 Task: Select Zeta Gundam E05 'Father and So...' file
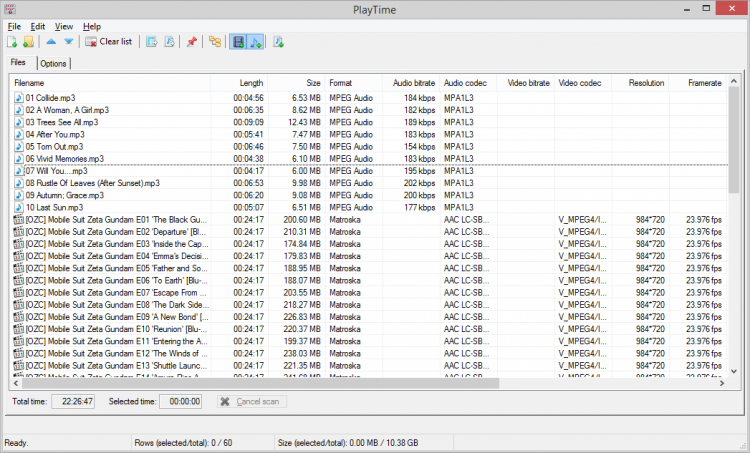(117, 268)
